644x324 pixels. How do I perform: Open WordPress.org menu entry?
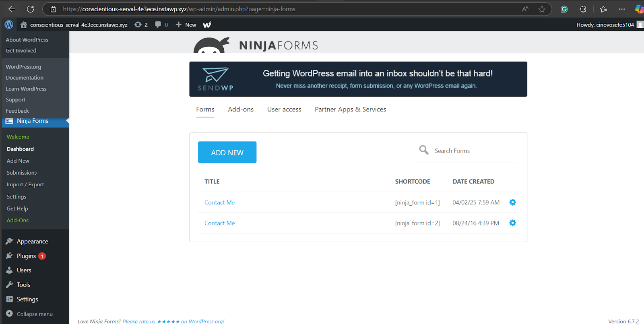pyautogui.click(x=23, y=67)
